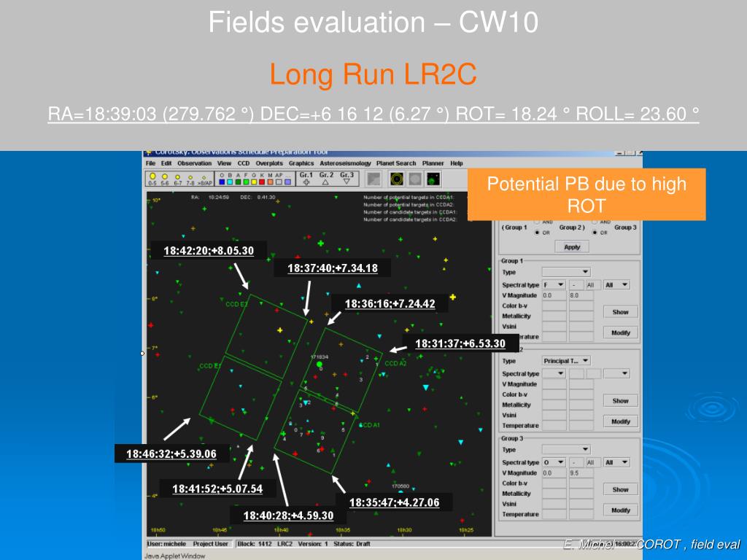The height and width of the screenshot is (560, 747).
Task: Click the yellow concentric circles toolbar icon
Action: tap(397, 179)
